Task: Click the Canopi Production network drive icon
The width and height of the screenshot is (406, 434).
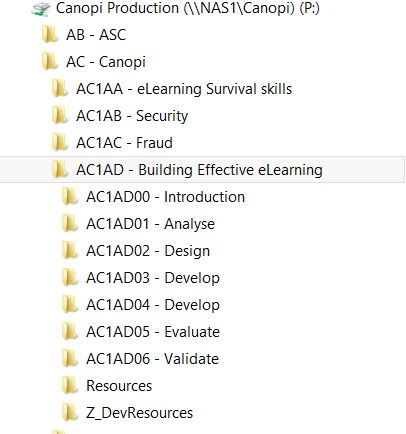Action: 41,9
